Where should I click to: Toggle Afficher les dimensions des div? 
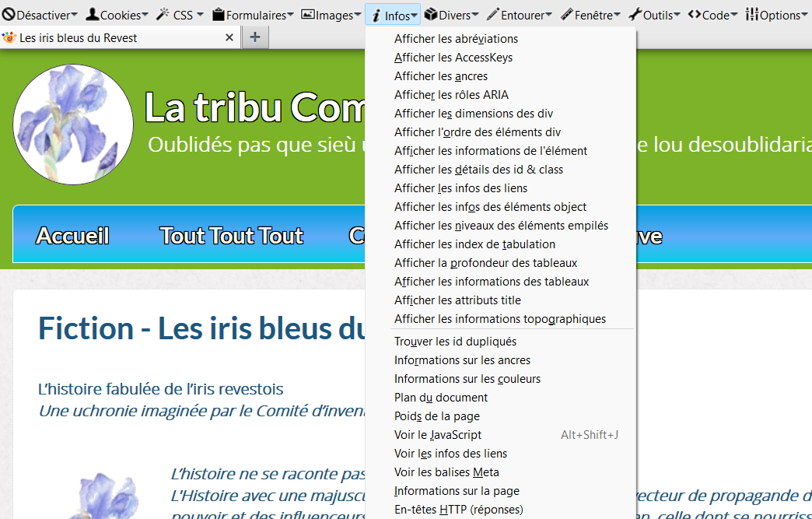[x=474, y=114]
